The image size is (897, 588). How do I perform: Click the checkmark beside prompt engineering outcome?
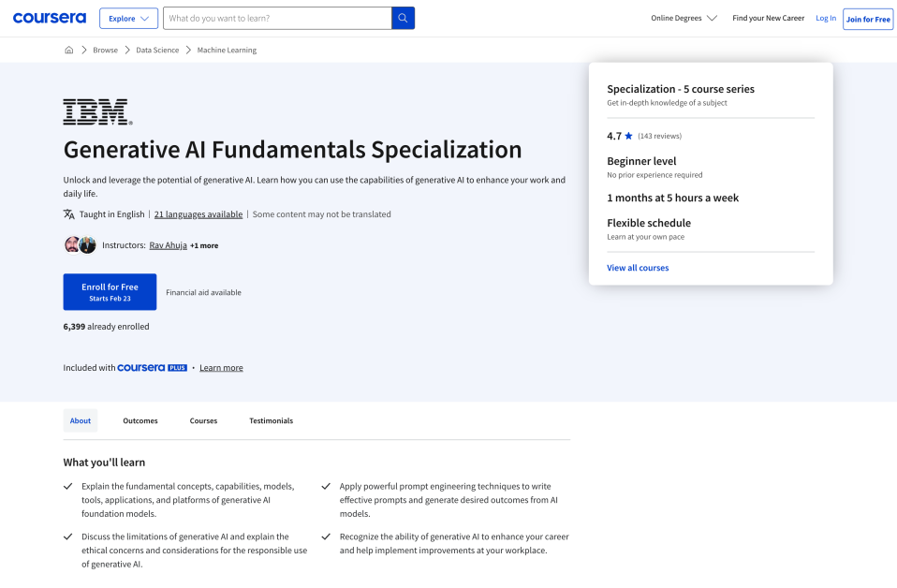[x=326, y=486]
